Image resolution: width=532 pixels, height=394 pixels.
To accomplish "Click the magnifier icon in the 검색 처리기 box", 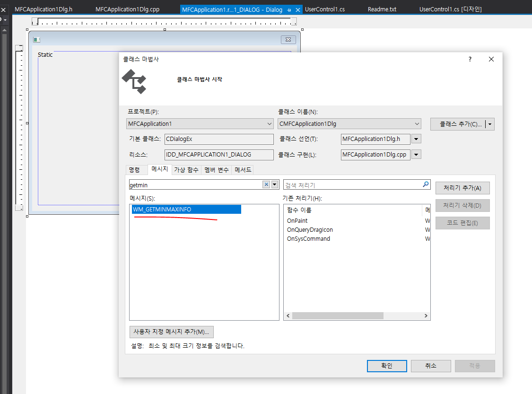I will 425,184.
